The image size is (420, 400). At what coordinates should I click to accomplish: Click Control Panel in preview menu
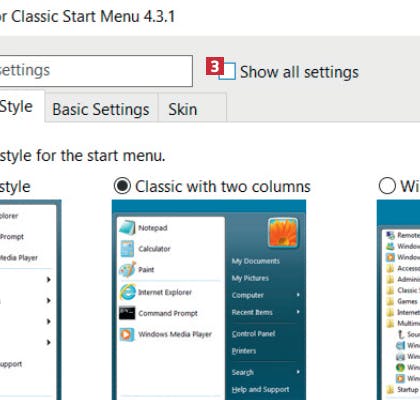point(254,333)
